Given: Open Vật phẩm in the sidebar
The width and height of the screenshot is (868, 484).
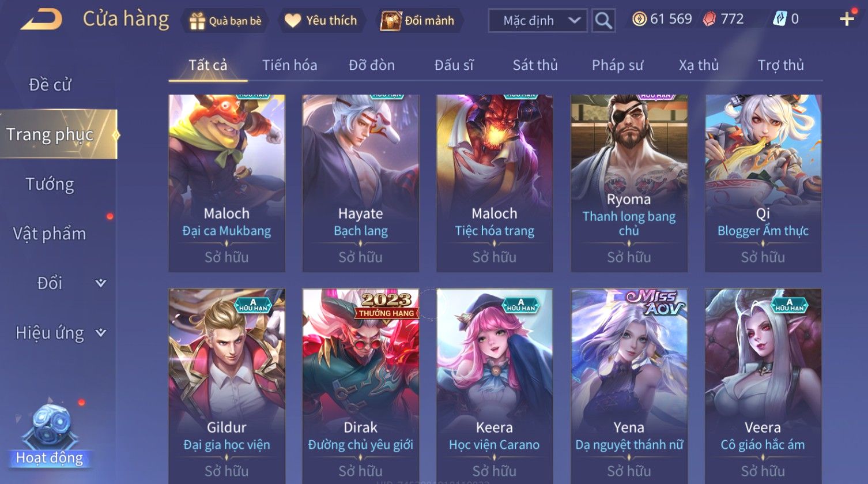Looking at the screenshot, I should click(50, 234).
